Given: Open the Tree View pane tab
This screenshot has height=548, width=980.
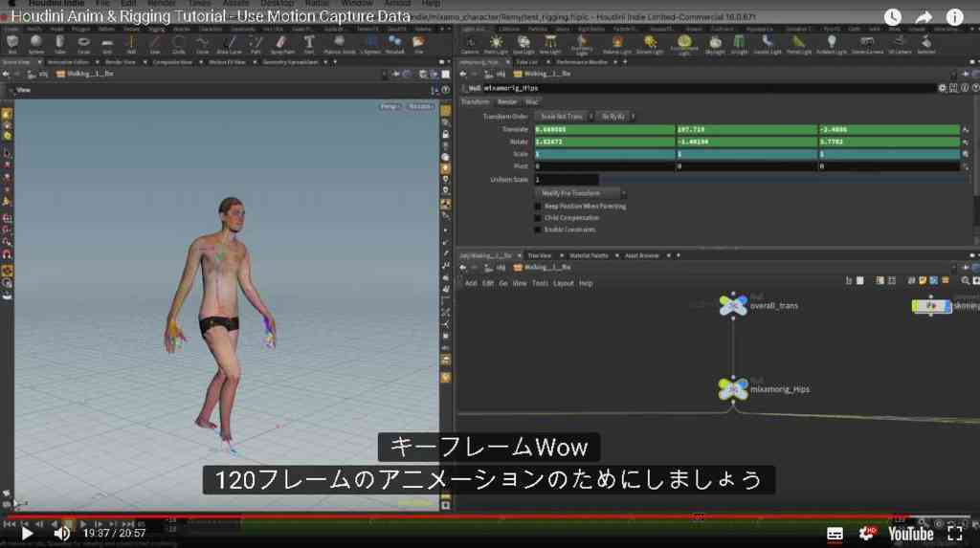Looking at the screenshot, I should [x=540, y=255].
